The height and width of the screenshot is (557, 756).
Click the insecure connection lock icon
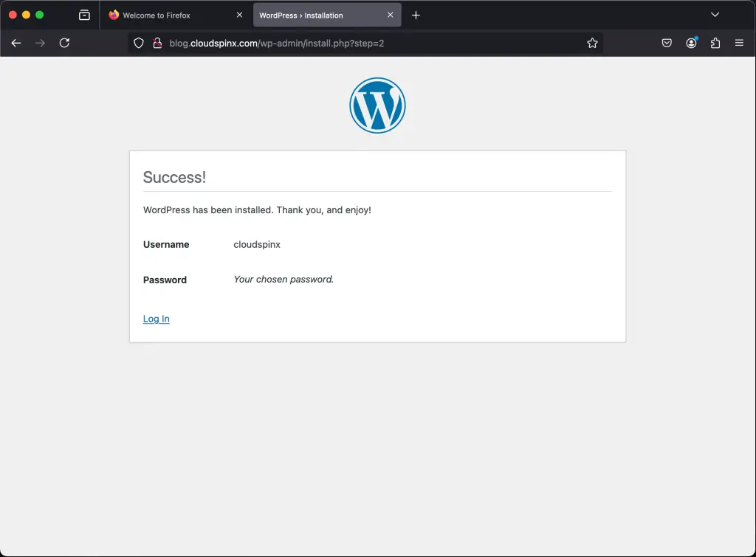[157, 43]
